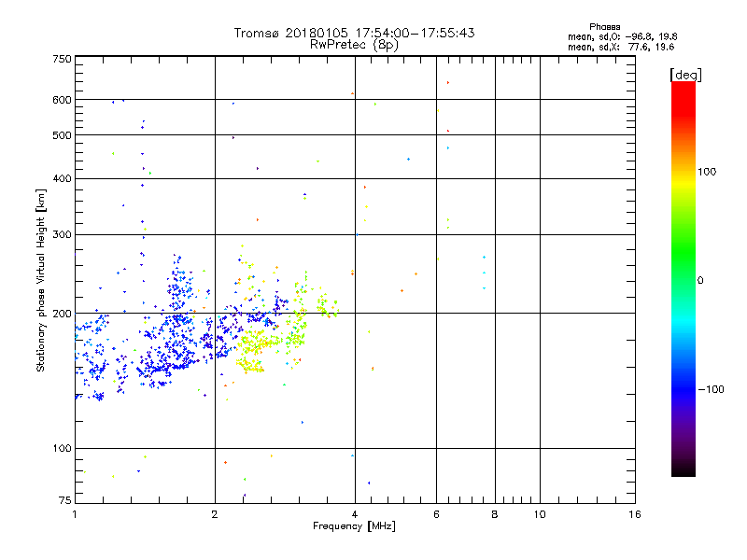747x560 pixels.
Task: Click the '300' y-axis tick label
Action: pos(62,235)
